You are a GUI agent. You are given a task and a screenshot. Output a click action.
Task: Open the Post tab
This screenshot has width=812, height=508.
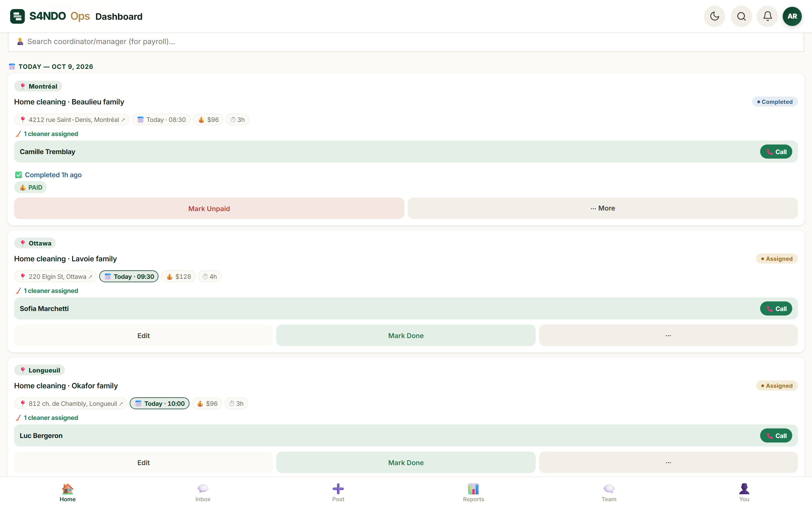click(338, 492)
